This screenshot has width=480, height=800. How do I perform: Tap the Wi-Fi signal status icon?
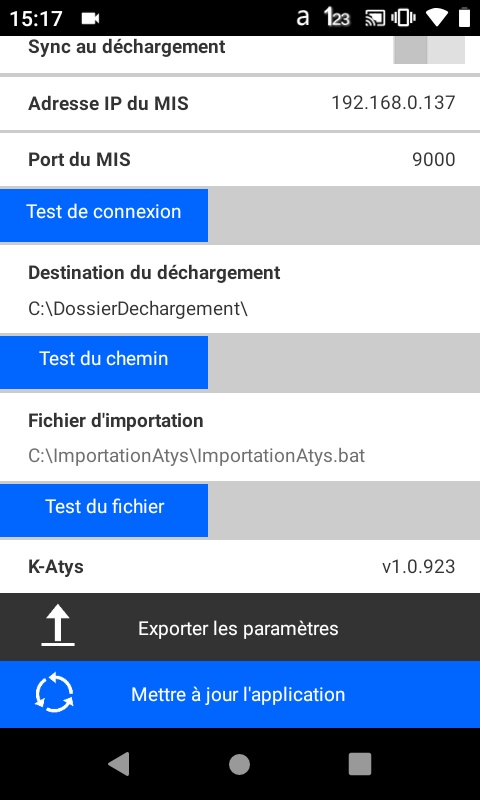point(437,18)
